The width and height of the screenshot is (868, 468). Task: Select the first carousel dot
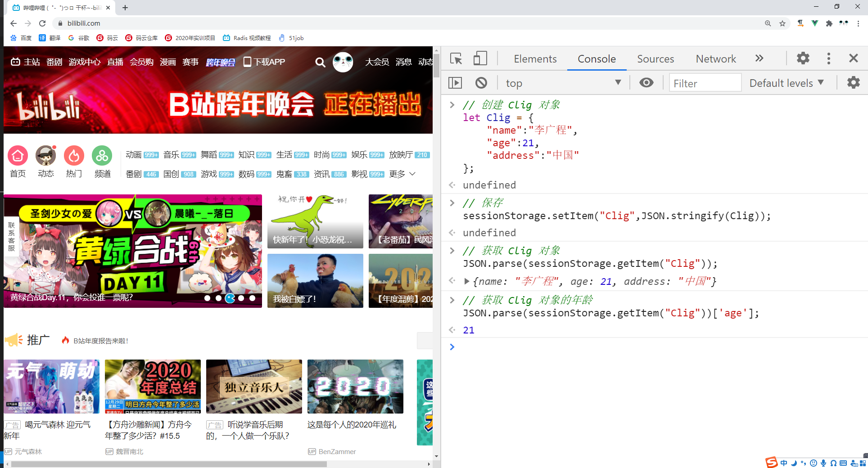coord(207,298)
